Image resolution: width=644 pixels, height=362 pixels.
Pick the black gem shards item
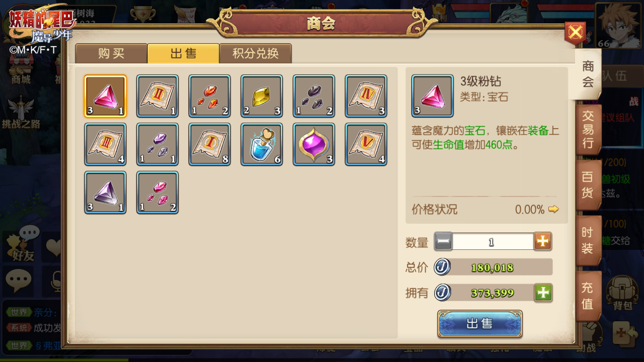[x=314, y=96]
